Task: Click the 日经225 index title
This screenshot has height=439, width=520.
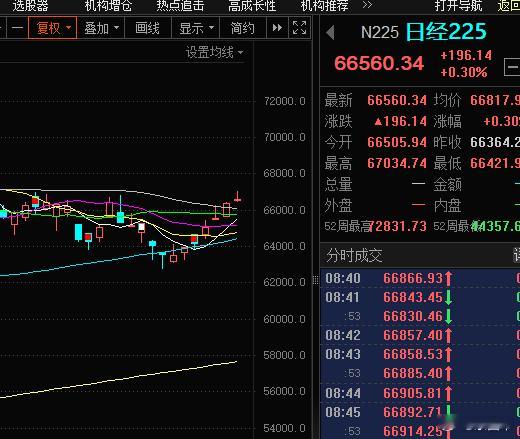Action: pyautogui.click(x=446, y=32)
